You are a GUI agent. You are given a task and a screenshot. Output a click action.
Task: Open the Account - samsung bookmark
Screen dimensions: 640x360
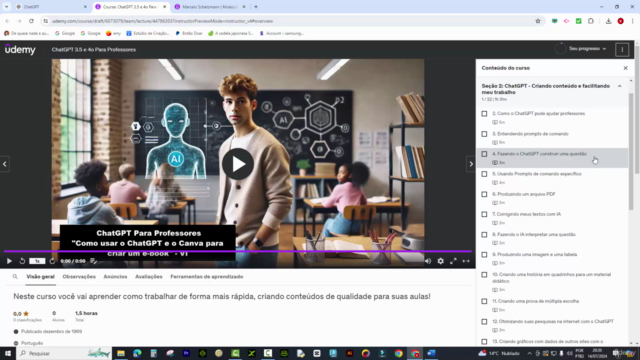coord(282,33)
